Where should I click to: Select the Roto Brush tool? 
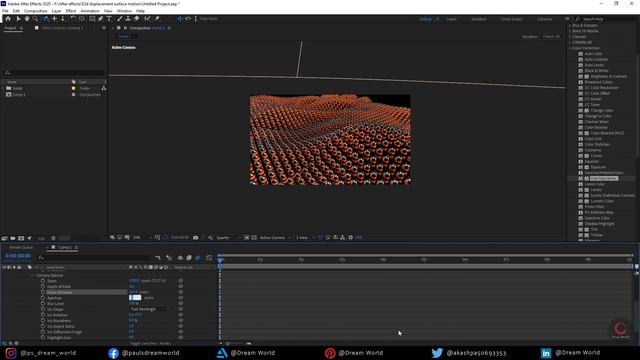click(147, 19)
